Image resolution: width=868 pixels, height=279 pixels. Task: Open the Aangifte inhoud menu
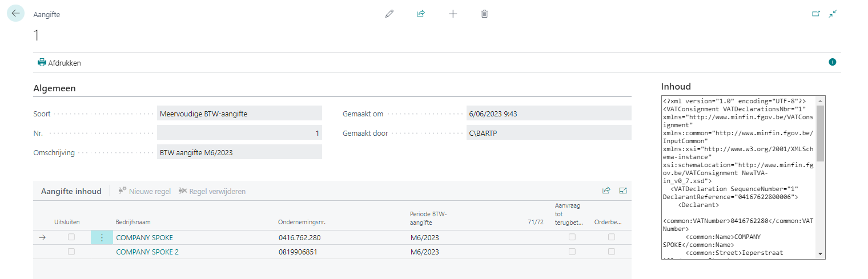pos(71,191)
